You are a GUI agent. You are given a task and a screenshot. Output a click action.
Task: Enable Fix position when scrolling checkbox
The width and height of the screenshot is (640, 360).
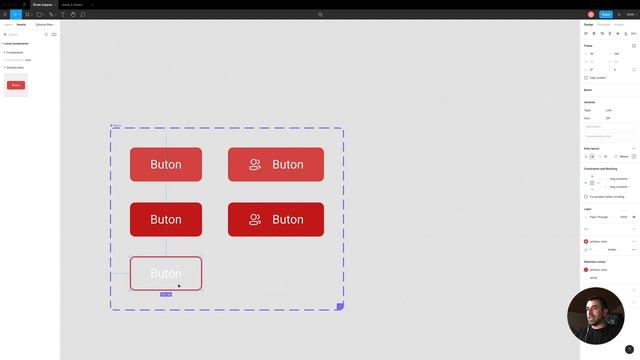pos(586,197)
